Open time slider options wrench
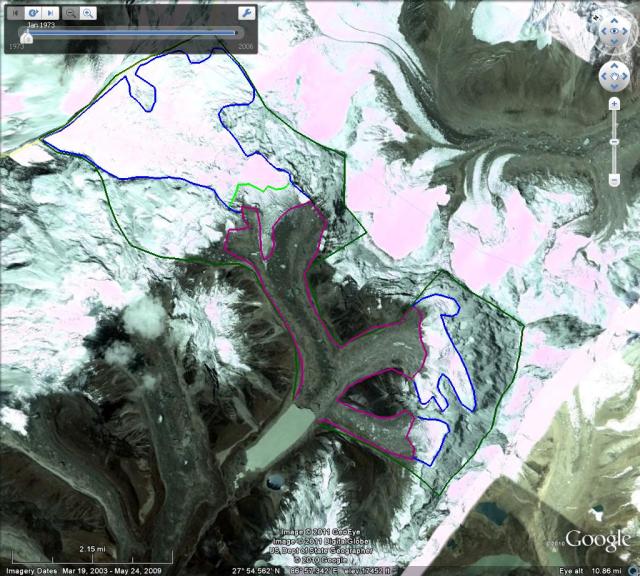Screen dimensions: 640x576 245,14
